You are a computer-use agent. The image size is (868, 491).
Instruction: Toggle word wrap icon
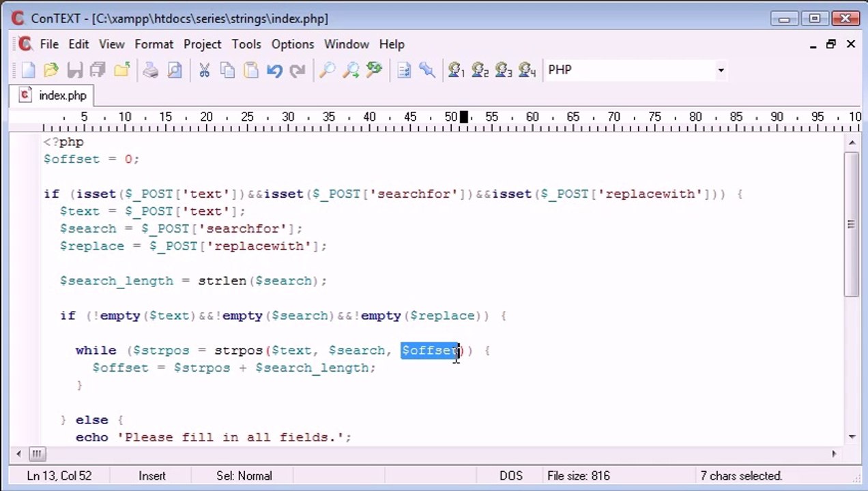404,70
